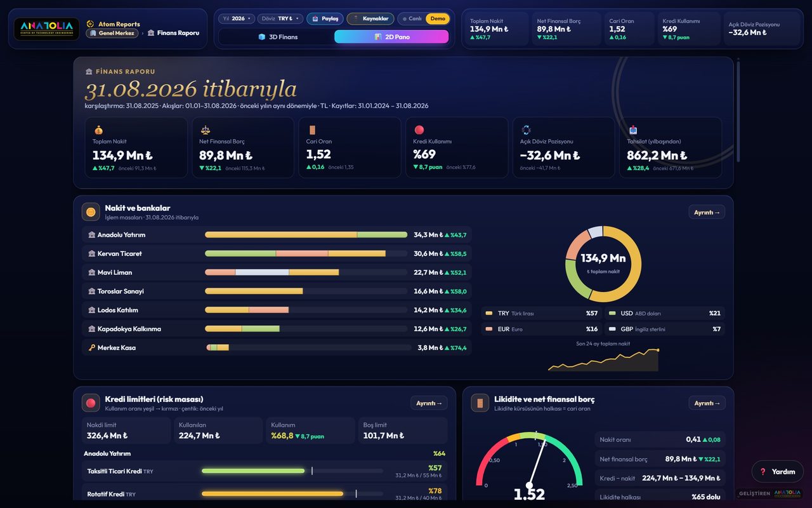Click the Son 24 ay toplam nakit sparkline

coord(604,360)
